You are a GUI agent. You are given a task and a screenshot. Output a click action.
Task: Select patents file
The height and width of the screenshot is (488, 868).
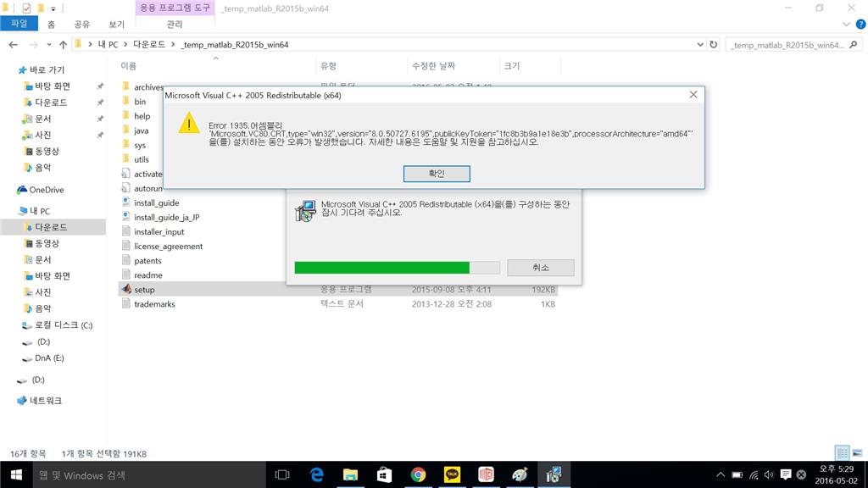[x=147, y=261]
